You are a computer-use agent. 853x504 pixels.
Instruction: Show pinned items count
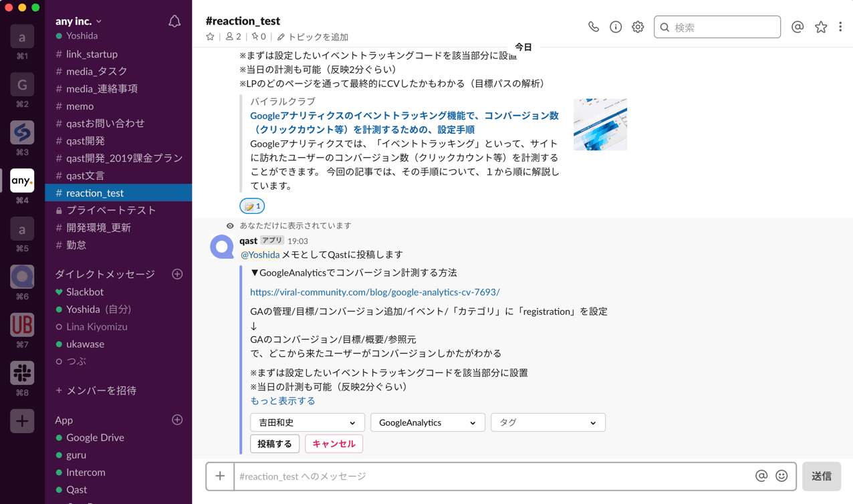coord(259,37)
